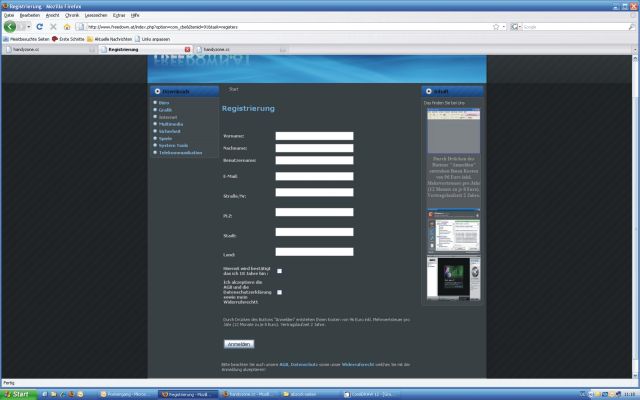Click the Start breadcrumb link
Viewport: 640px width, 400px height.
pos(233,89)
